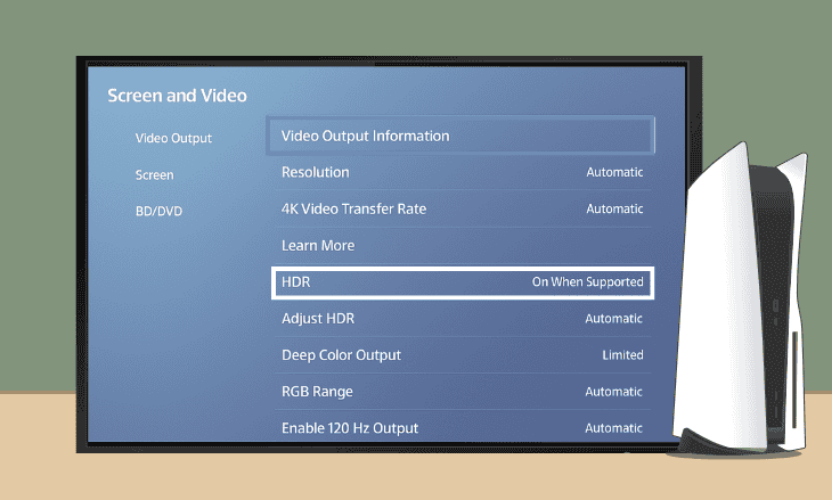832x500 pixels.
Task: Toggle the HDR 'On When Supported' value
Action: pos(587,282)
